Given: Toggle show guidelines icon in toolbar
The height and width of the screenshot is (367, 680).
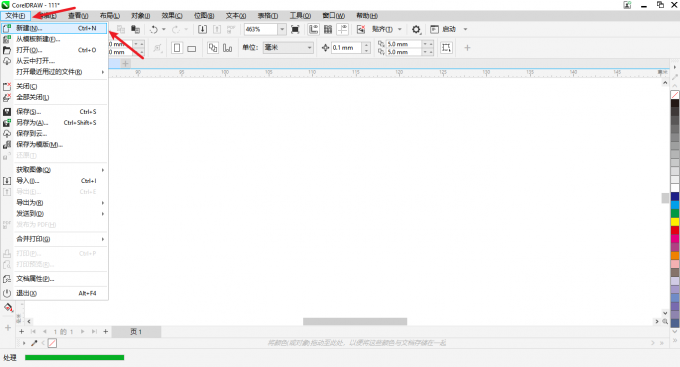Looking at the screenshot, I should tap(343, 29).
